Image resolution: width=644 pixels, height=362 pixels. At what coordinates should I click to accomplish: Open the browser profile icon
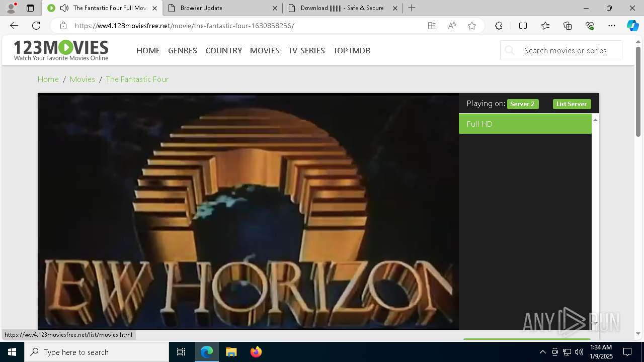pos(11,8)
